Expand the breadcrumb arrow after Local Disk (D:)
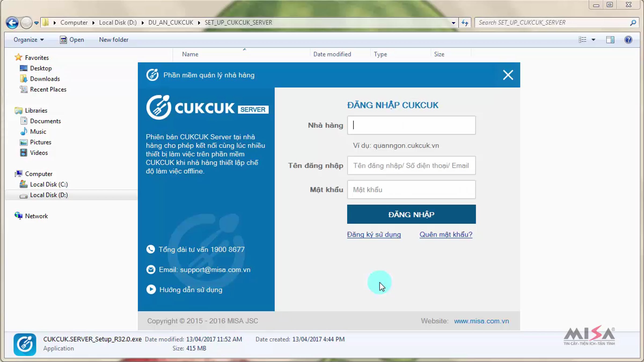 click(142, 23)
